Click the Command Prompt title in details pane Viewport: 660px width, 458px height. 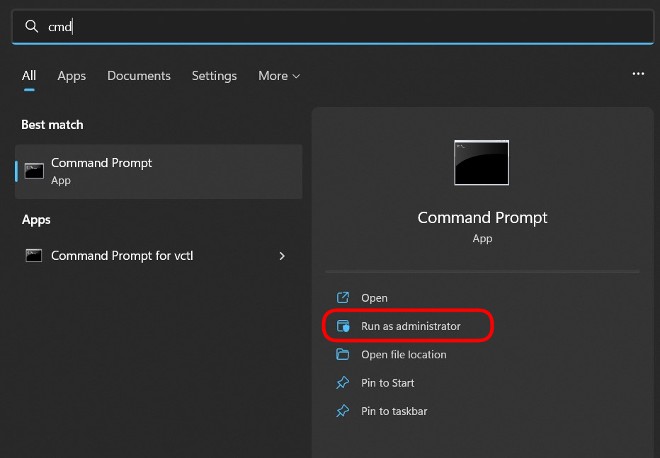482,218
